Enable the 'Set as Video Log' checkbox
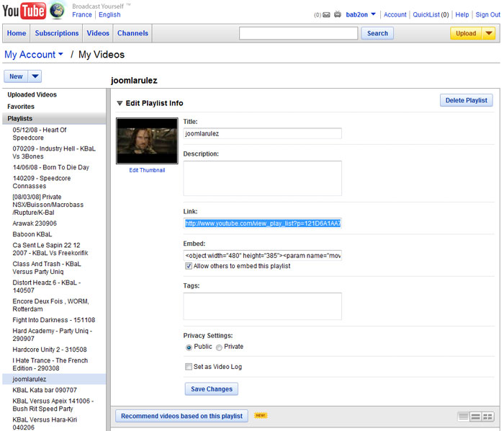The height and width of the screenshot is (431, 504). [189, 367]
